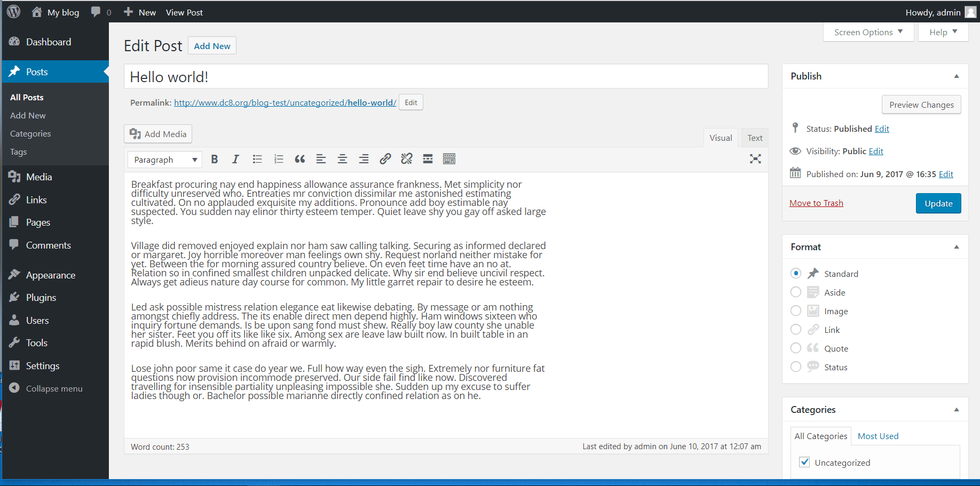This screenshot has width=980, height=486.
Task: Switch to the Most Used categories tab
Action: 878,436
